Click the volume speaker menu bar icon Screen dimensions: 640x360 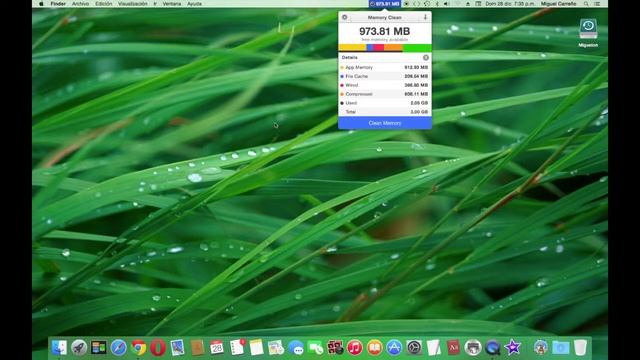point(447,4)
